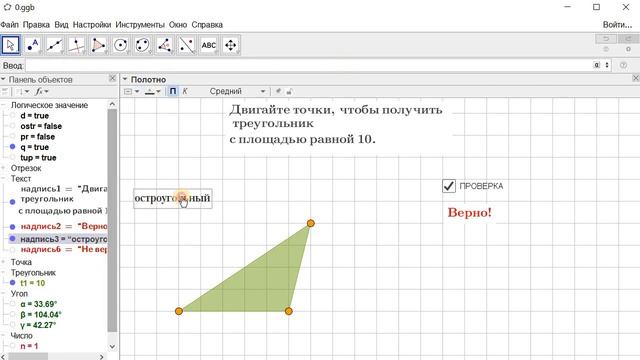Select the Ellipse conic tool
The height and width of the screenshot is (360, 640).
pos(143,45)
